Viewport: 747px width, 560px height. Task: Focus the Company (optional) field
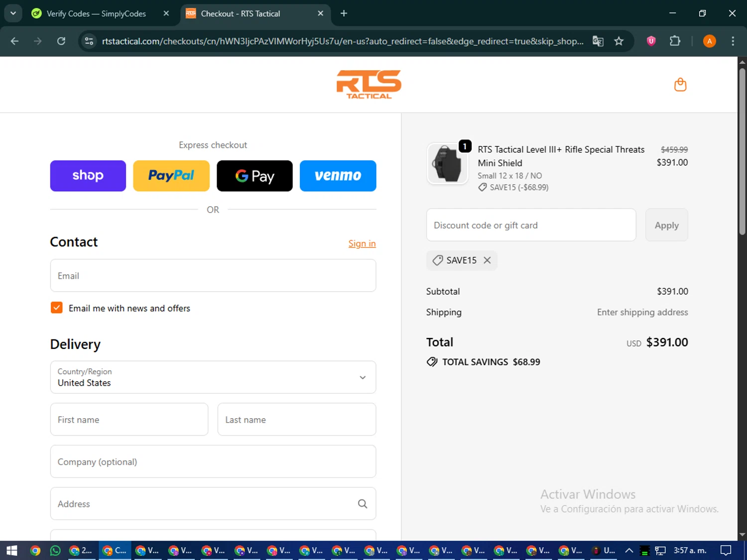213,461
